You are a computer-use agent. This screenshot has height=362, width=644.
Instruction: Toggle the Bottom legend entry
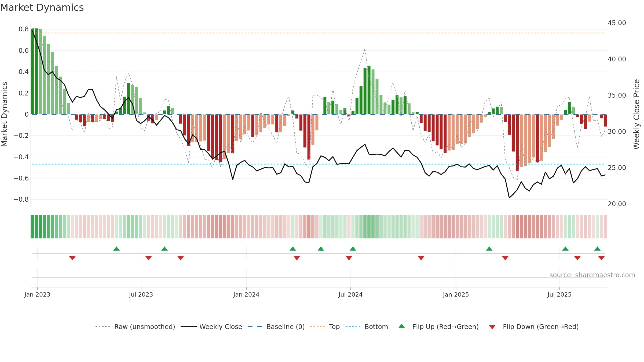[x=367, y=327]
